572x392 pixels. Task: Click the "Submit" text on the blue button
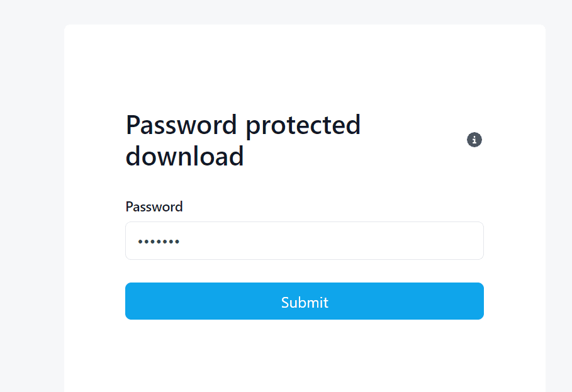tap(305, 303)
